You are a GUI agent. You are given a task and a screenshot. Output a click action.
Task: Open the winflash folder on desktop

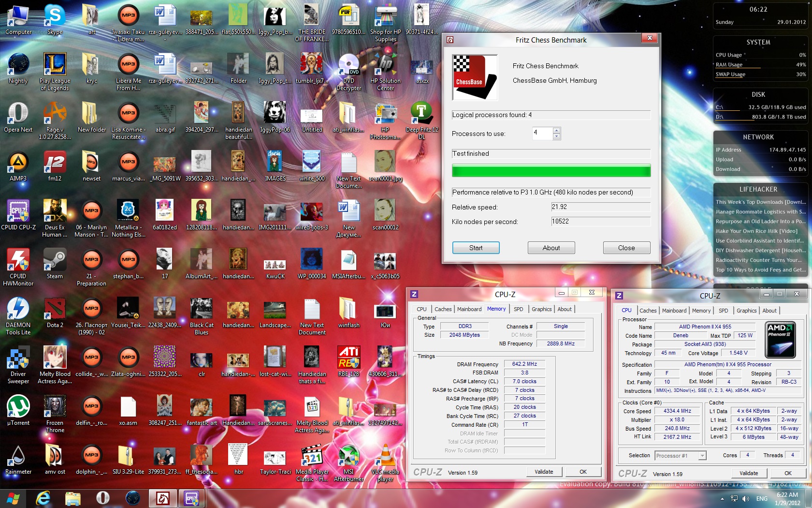click(x=348, y=313)
